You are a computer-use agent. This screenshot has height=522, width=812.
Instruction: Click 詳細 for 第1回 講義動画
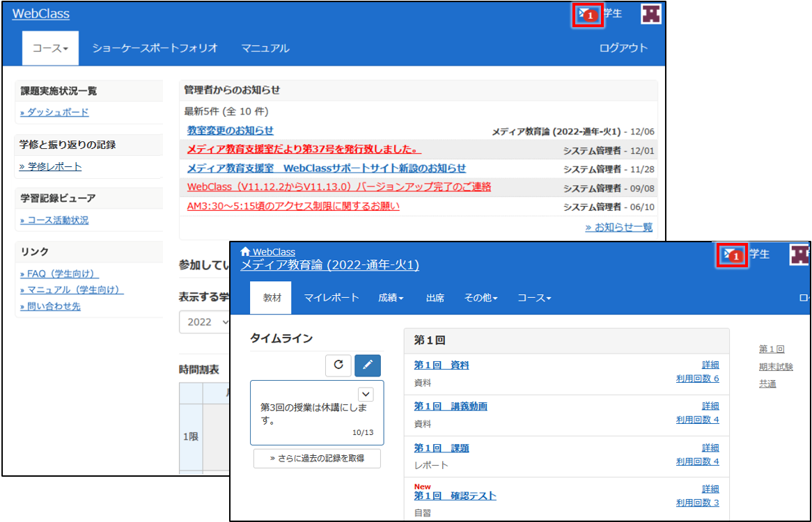coord(710,406)
